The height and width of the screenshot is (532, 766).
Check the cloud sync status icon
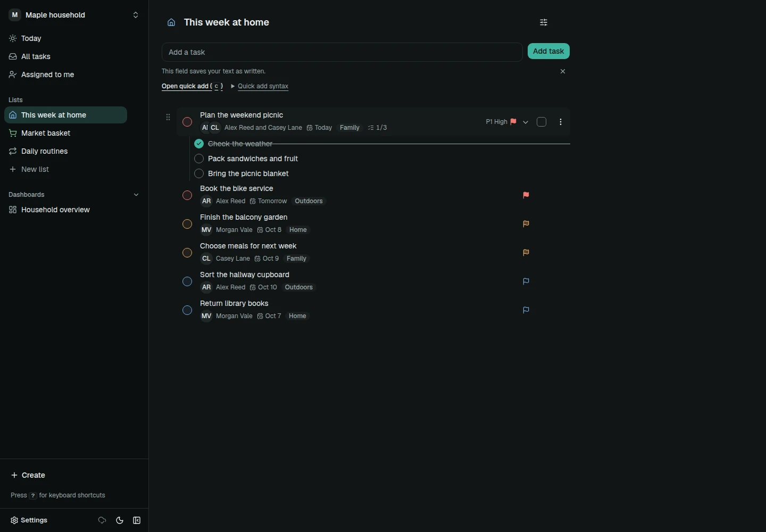pos(102,520)
